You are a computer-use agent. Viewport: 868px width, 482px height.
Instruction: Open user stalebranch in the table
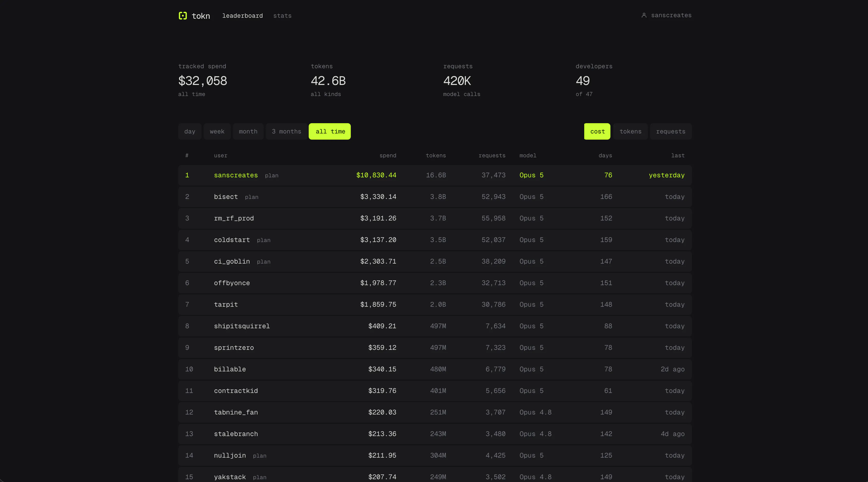click(236, 434)
